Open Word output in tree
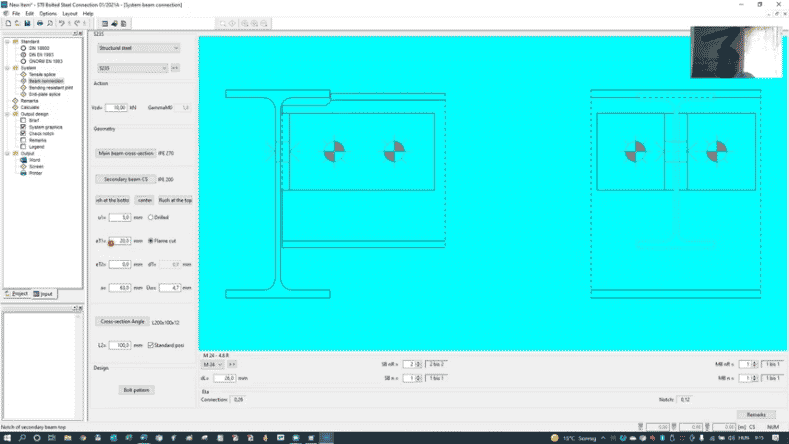 [34, 160]
